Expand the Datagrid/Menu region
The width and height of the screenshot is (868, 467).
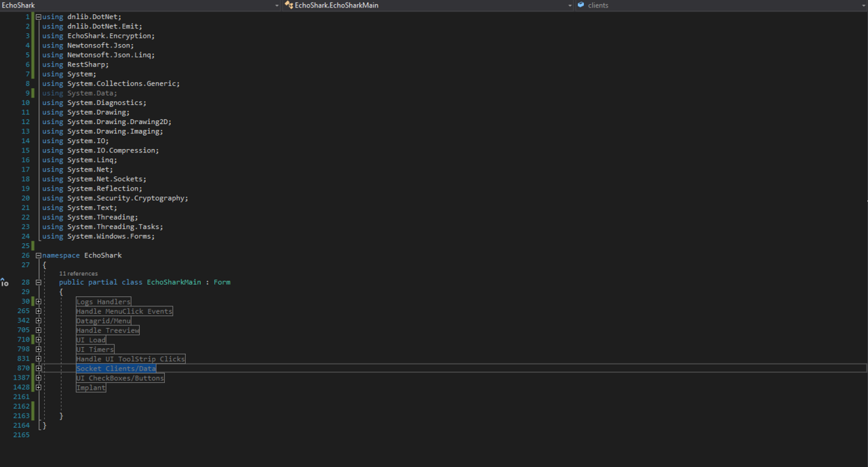(x=38, y=321)
